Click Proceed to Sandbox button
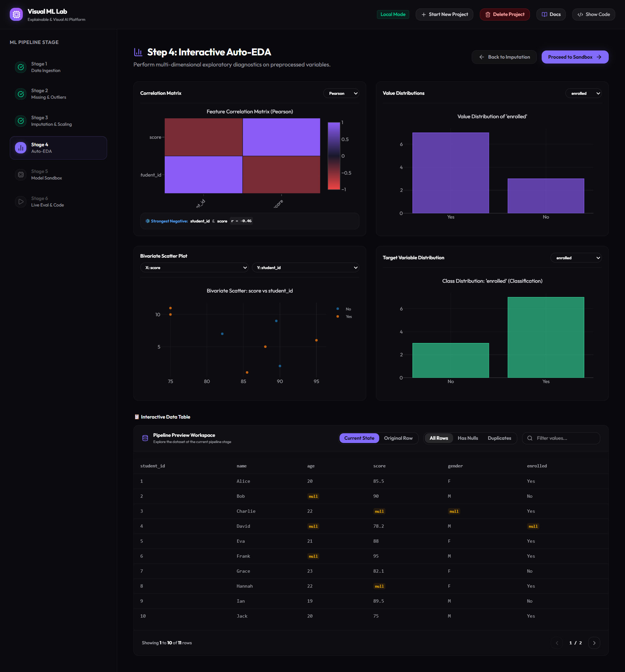Image resolution: width=625 pixels, height=672 pixels. [575, 57]
